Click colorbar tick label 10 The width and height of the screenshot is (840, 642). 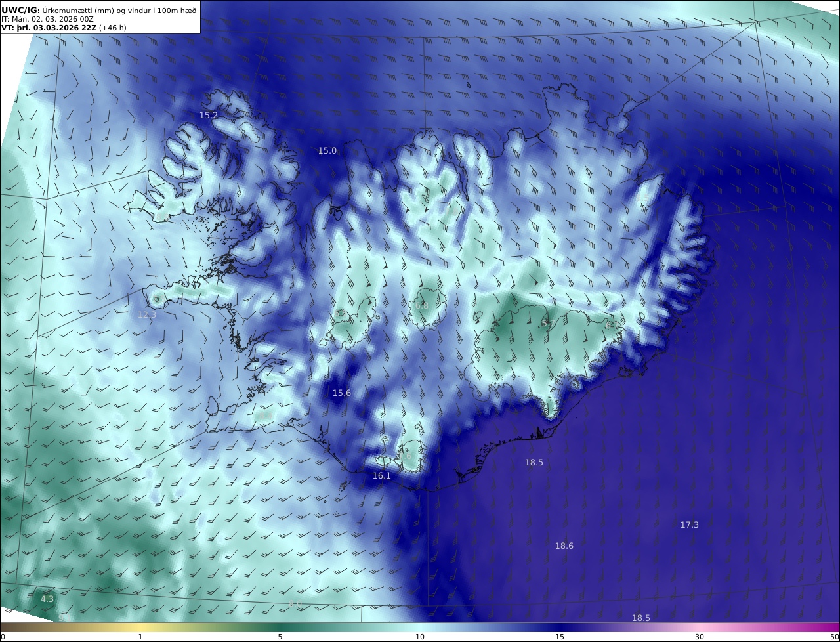tap(420, 637)
